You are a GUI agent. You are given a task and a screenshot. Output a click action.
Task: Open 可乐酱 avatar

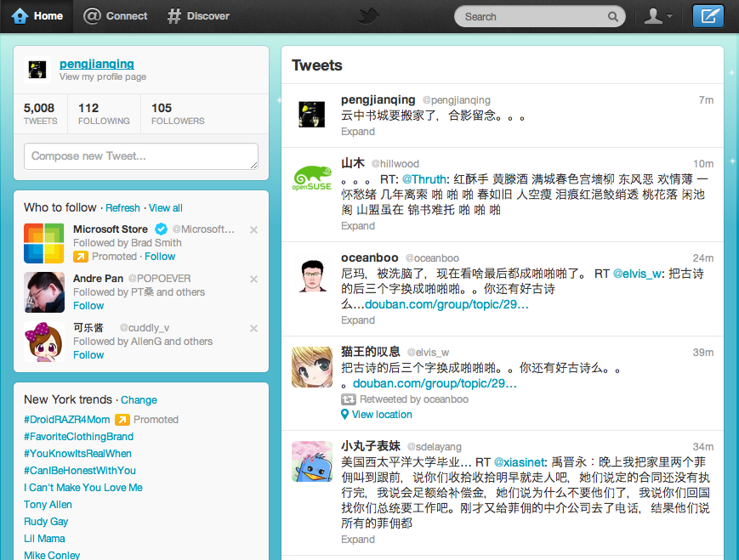coord(44,342)
